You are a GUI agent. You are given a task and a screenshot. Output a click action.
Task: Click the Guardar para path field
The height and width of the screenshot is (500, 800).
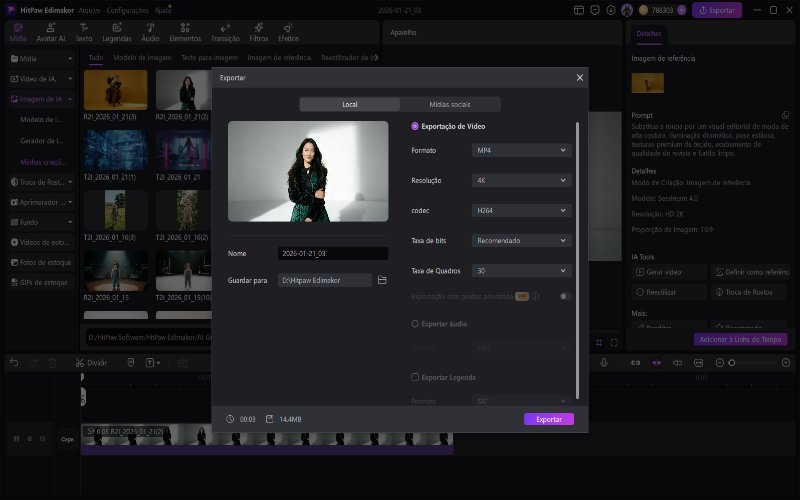tap(324, 280)
